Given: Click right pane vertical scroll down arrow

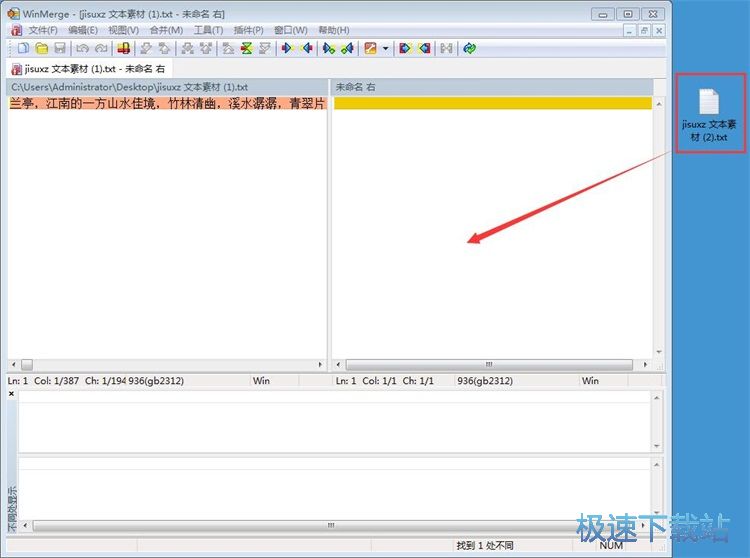Looking at the screenshot, I should [x=659, y=352].
